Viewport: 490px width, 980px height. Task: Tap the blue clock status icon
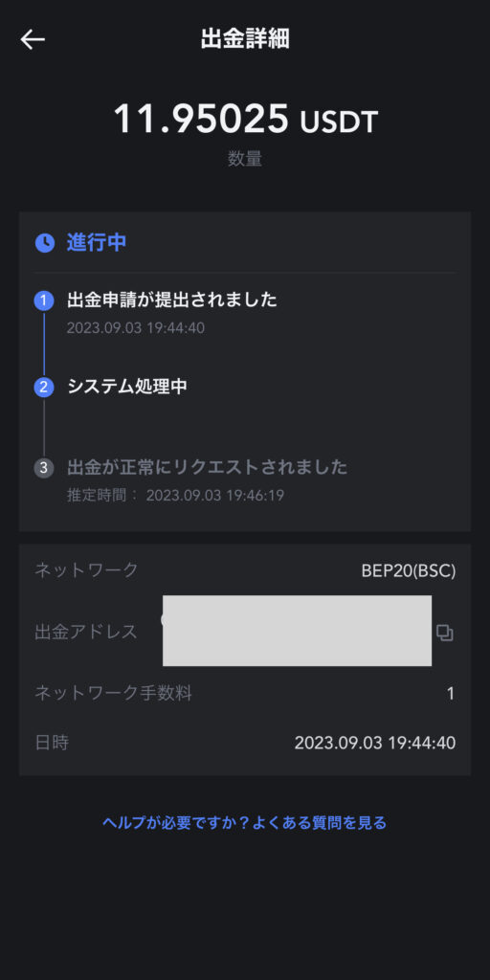point(44,242)
